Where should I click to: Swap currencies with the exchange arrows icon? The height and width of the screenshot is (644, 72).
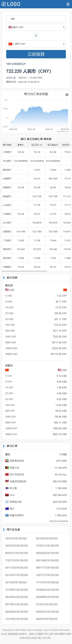pyautogui.click(x=36, y=35)
